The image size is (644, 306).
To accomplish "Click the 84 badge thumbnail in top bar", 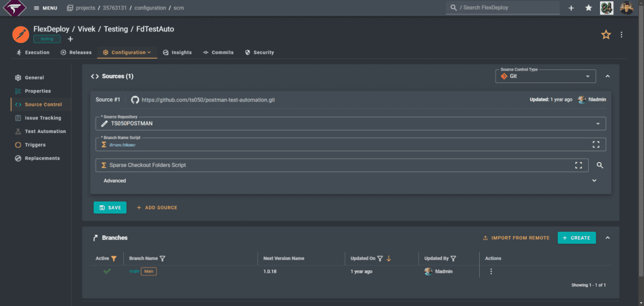I will coord(607,8).
